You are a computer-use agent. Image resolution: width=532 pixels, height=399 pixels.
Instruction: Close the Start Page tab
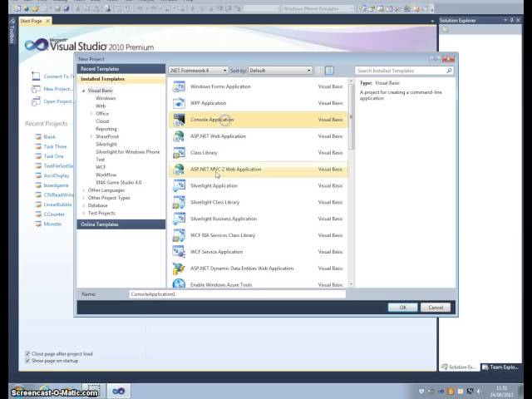pyautogui.click(x=48, y=21)
